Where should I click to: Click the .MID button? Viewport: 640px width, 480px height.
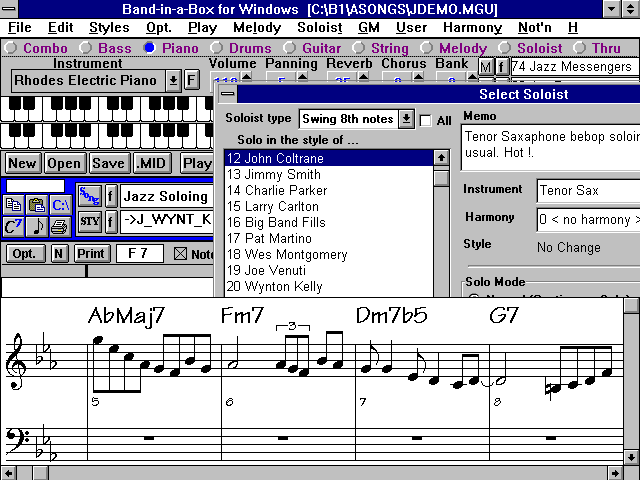pyautogui.click(x=151, y=163)
